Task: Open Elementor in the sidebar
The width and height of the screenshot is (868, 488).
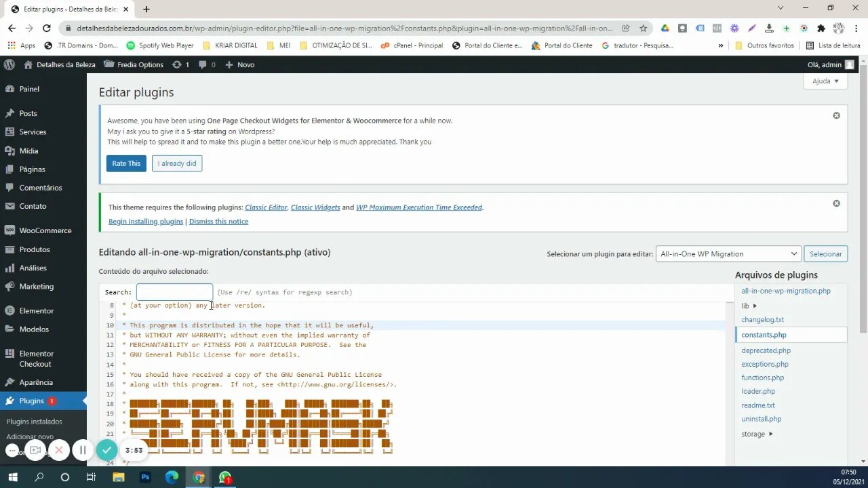Action: 36,310
